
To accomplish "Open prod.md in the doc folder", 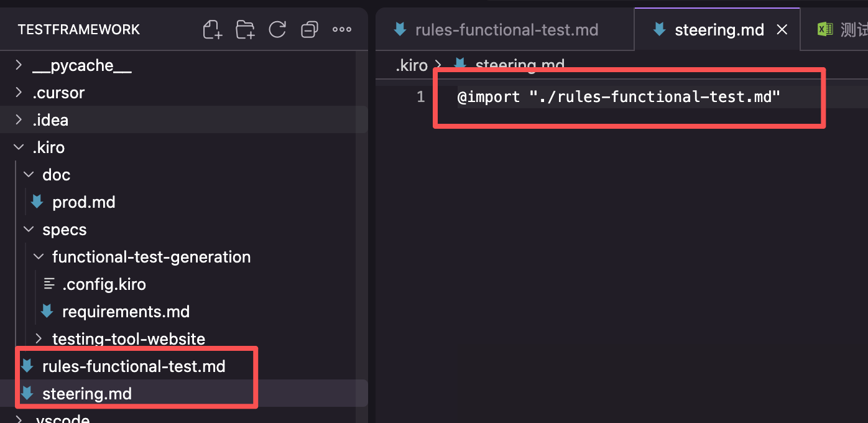I will (x=84, y=202).
